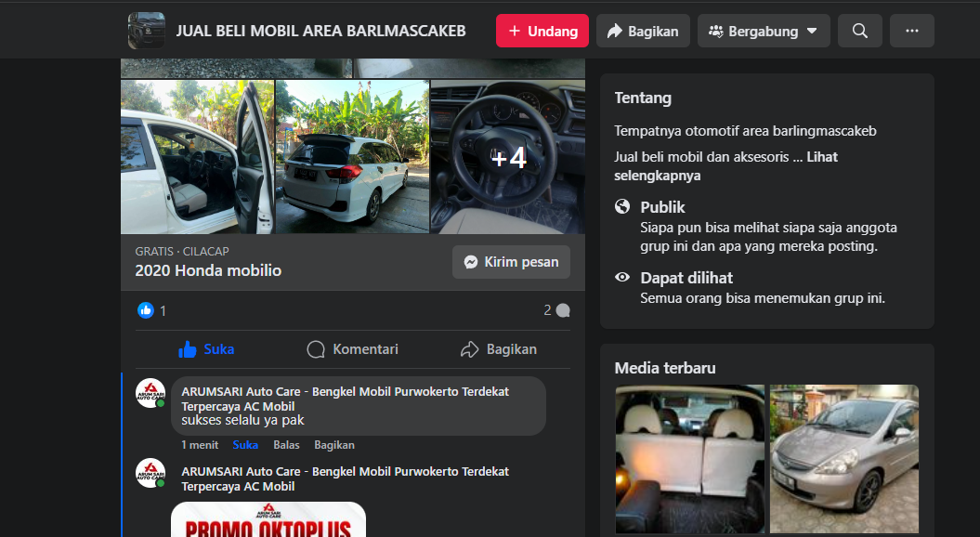The image size is (980, 537).
Task: Open group search with magnifier icon
Action: tap(860, 31)
